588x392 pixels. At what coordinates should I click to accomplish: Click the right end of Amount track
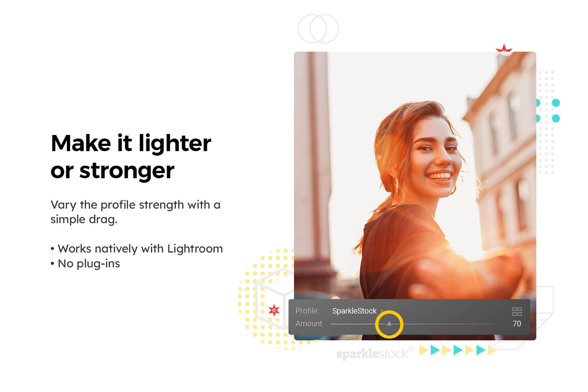click(x=493, y=324)
